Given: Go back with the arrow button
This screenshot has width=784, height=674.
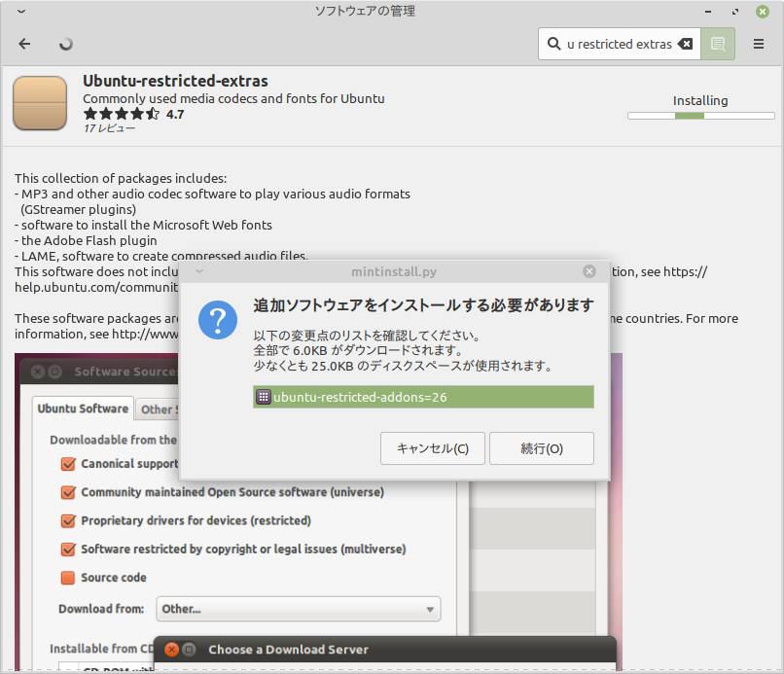Looking at the screenshot, I should (24, 44).
